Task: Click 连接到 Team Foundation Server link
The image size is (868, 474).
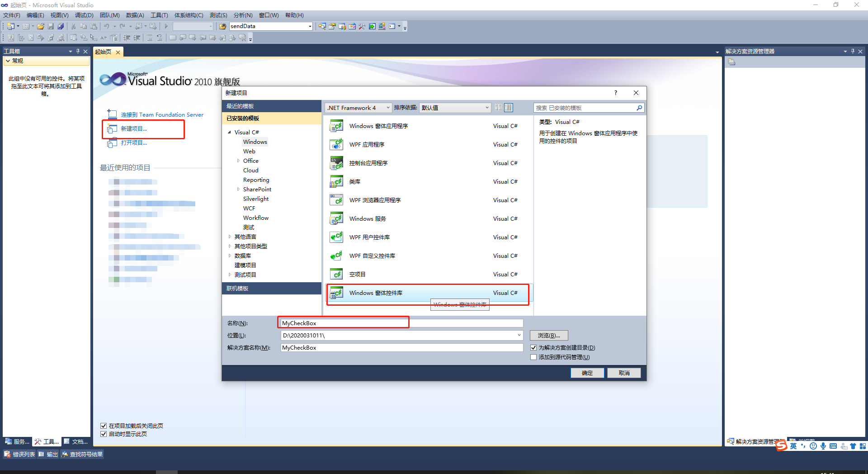Action: [x=162, y=115]
